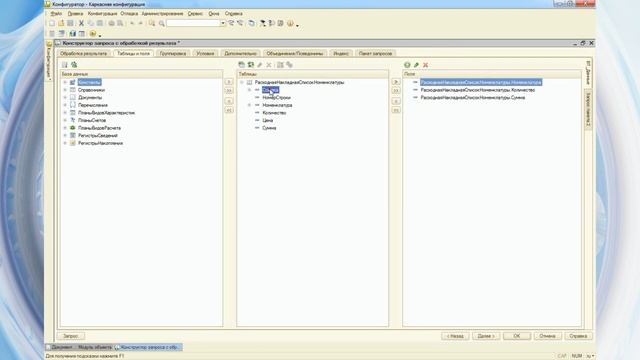Click the Paste toolbar icon
This screenshot has width=640, height=360.
(x=100, y=24)
